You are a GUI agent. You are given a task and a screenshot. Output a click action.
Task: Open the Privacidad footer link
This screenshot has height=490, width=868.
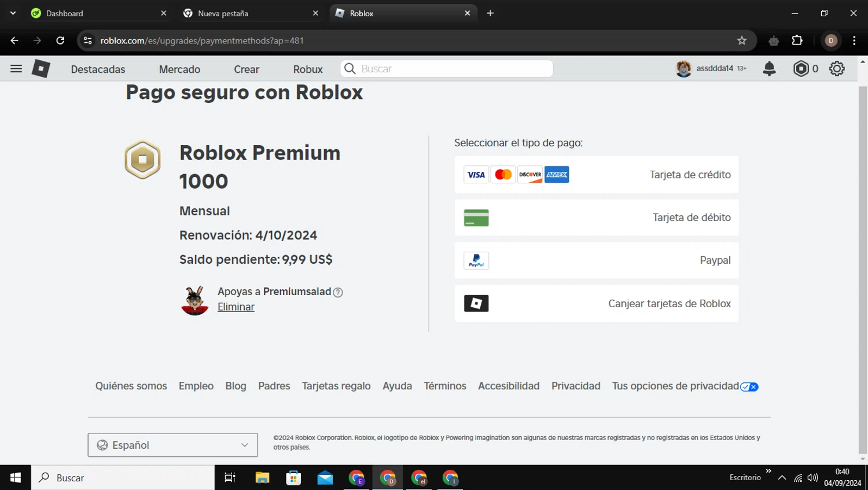pos(576,386)
